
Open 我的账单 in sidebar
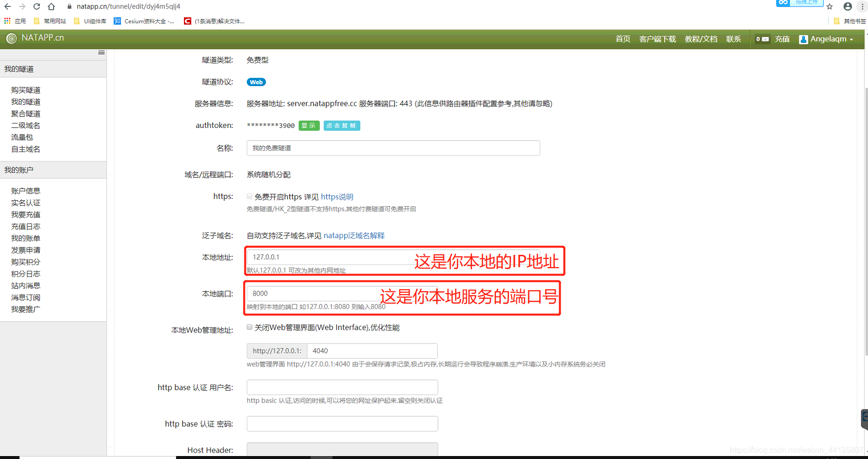pyautogui.click(x=26, y=238)
